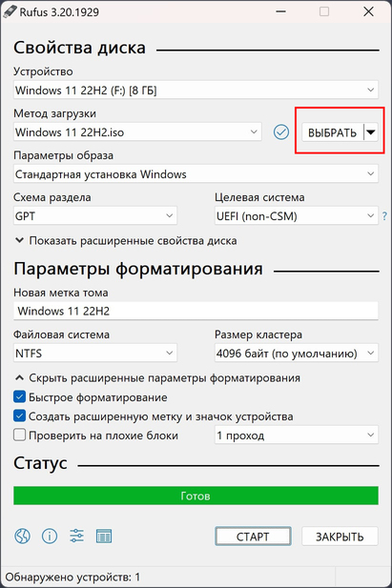
Task: Click the СТАРТ button
Action: [x=253, y=537]
